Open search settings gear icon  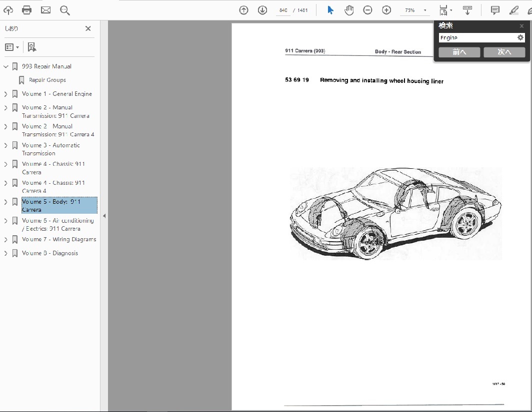point(520,37)
